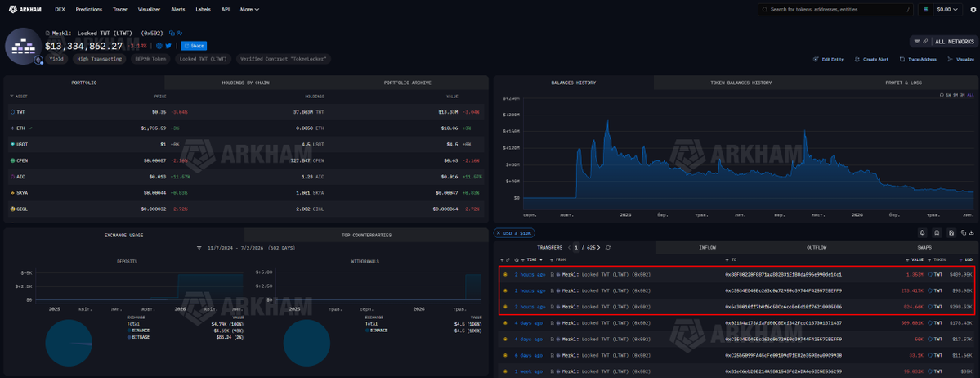Open the $0.00 balance dropdown
Screen dimensions: 980x378
[950, 9]
